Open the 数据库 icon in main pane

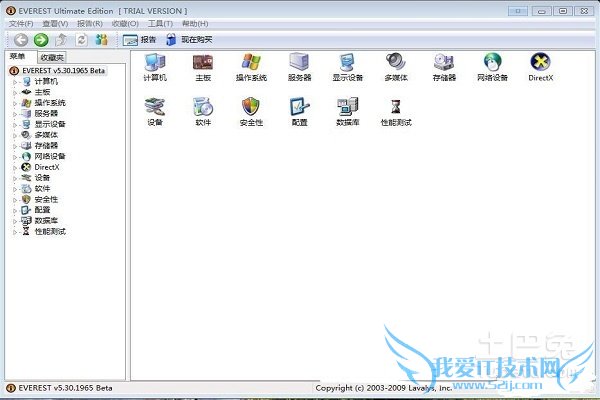[x=347, y=112]
